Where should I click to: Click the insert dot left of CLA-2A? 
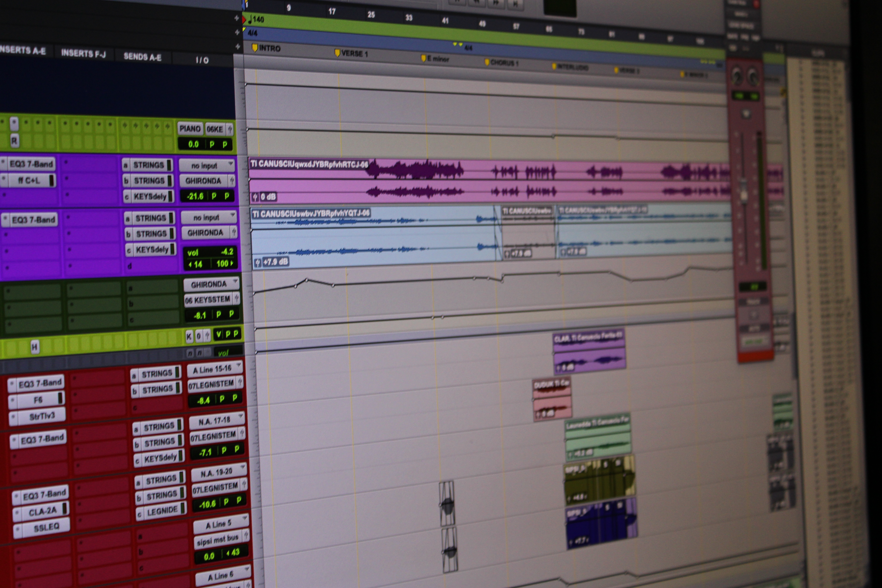17,513
